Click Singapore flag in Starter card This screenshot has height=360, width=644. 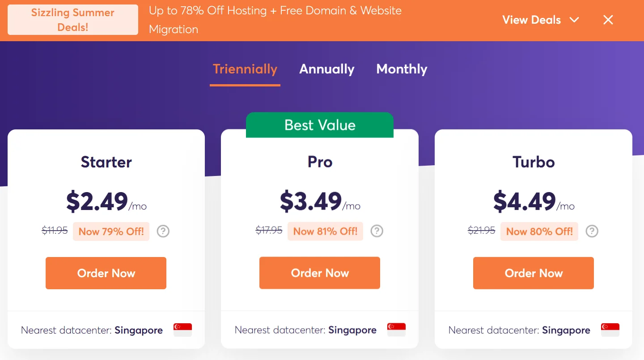tap(182, 330)
